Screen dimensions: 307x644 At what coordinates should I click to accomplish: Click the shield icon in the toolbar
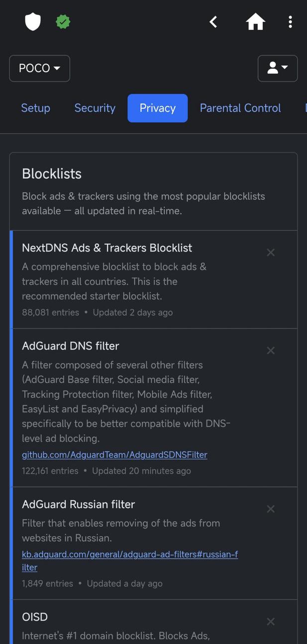pyautogui.click(x=32, y=21)
